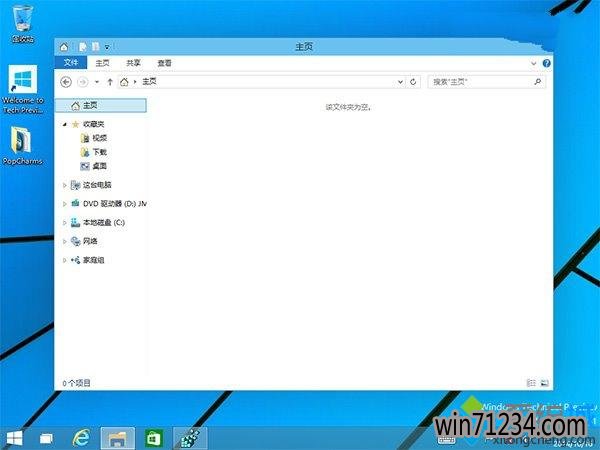Open the recent locations dropdown arrow
This screenshot has height=450, width=600.
tap(97, 82)
